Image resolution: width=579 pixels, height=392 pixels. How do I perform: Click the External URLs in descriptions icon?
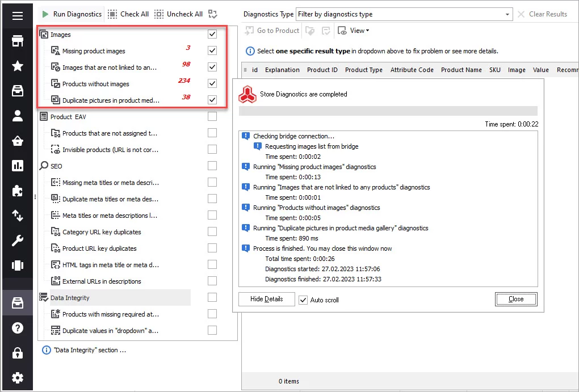point(56,281)
